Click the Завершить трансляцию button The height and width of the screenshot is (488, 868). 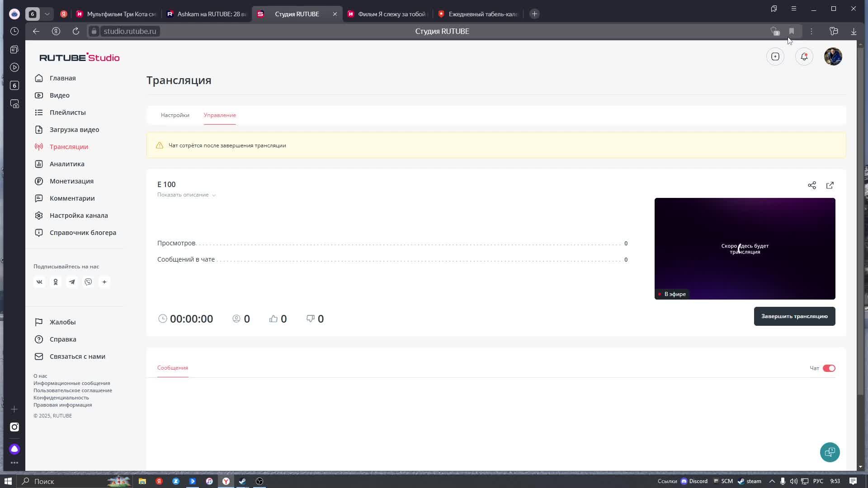tap(794, 316)
